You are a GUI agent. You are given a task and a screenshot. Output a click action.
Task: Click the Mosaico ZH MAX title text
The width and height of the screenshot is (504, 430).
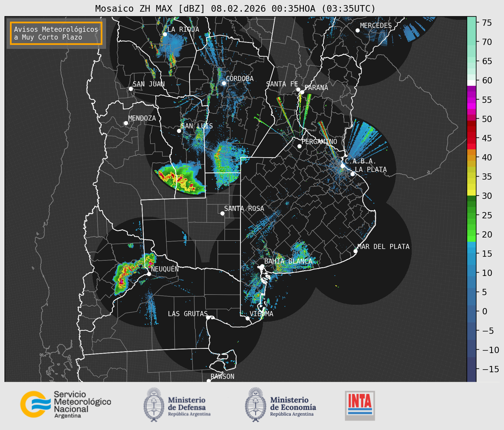point(235,9)
